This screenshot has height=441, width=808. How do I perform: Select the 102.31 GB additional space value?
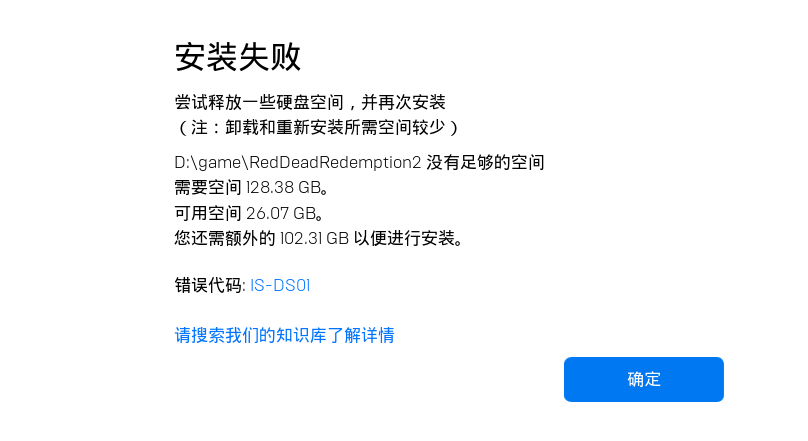[x=314, y=238]
